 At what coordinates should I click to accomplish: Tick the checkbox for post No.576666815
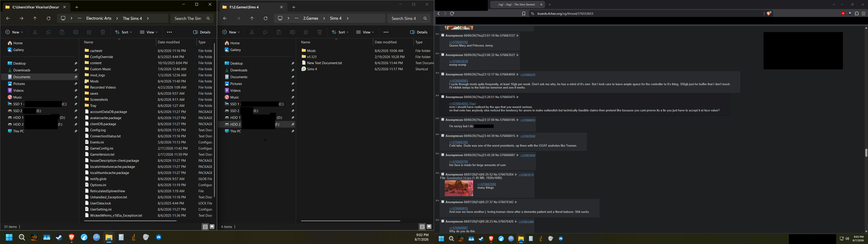click(x=443, y=136)
